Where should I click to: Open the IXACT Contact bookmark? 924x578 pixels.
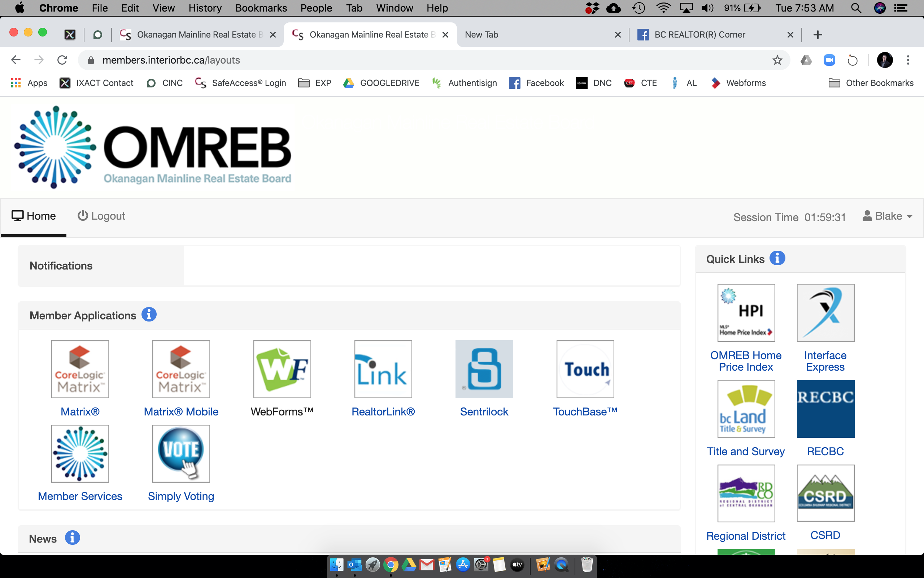[x=97, y=83]
